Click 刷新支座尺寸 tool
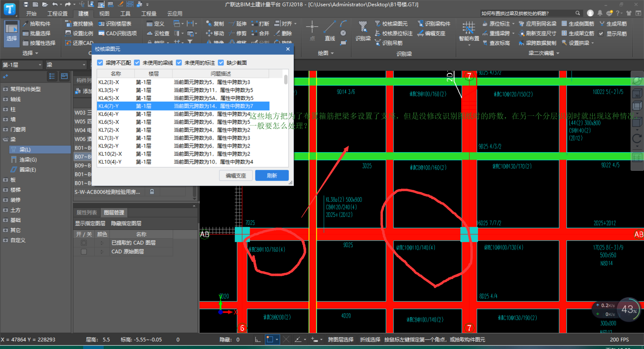 [538, 34]
